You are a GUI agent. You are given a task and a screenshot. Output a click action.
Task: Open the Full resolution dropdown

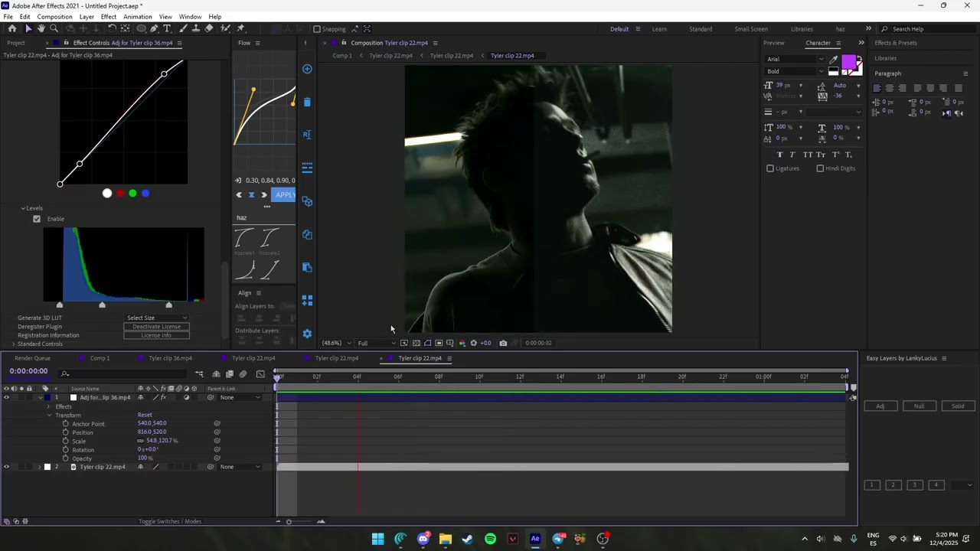click(377, 343)
